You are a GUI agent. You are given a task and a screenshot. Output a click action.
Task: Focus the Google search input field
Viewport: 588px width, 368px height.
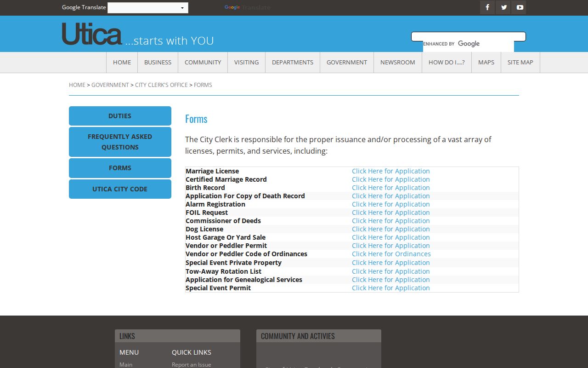(x=469, y=36)
